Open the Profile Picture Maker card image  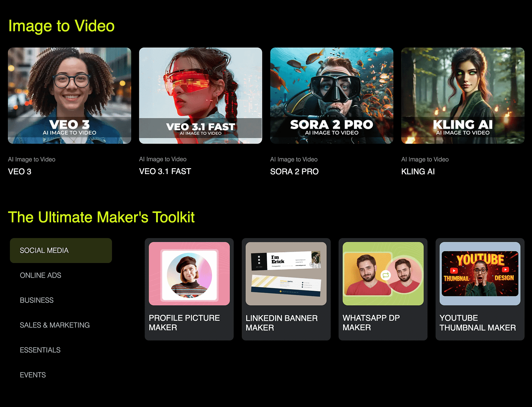tap(189, 274)
